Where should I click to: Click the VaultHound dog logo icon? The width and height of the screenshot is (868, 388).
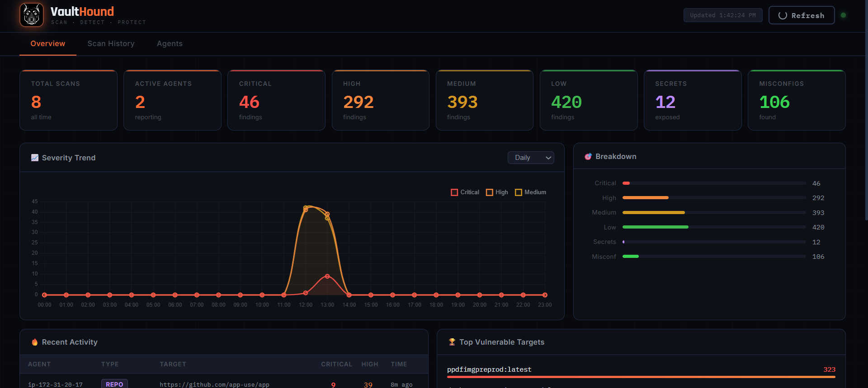click(x=32, y=15)
